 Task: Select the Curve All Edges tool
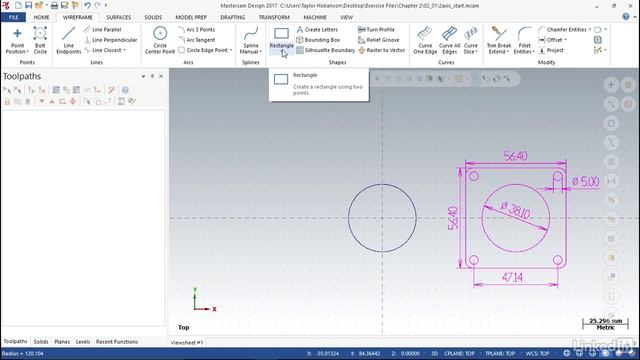click(449, 41)
